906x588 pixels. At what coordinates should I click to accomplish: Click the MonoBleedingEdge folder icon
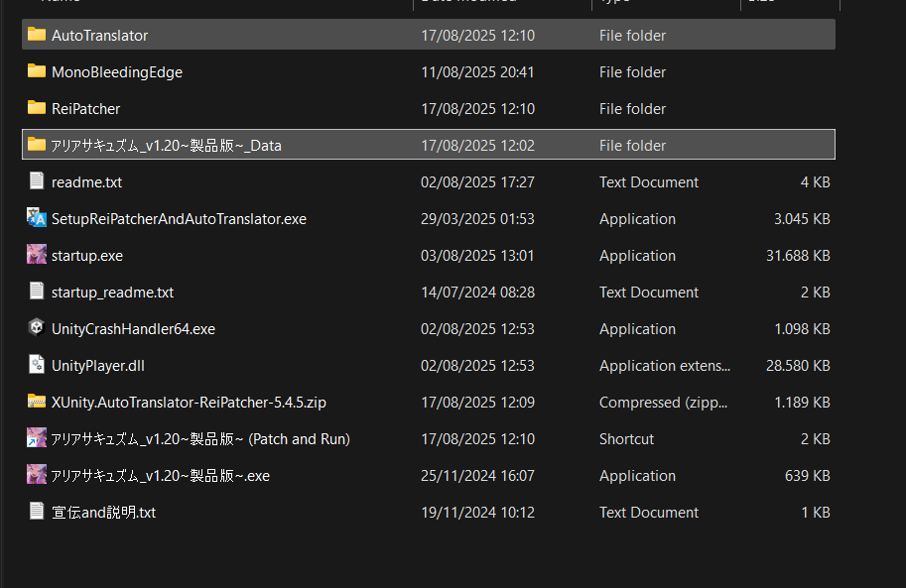pyautogui.click(x=37, y=71)
